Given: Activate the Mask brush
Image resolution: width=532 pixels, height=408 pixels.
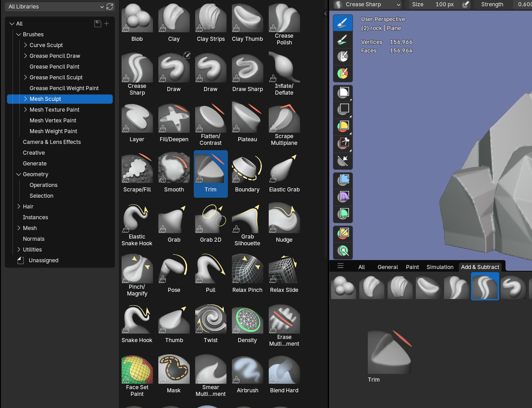Looking at the screenshot, I should (x=174, y=374).
